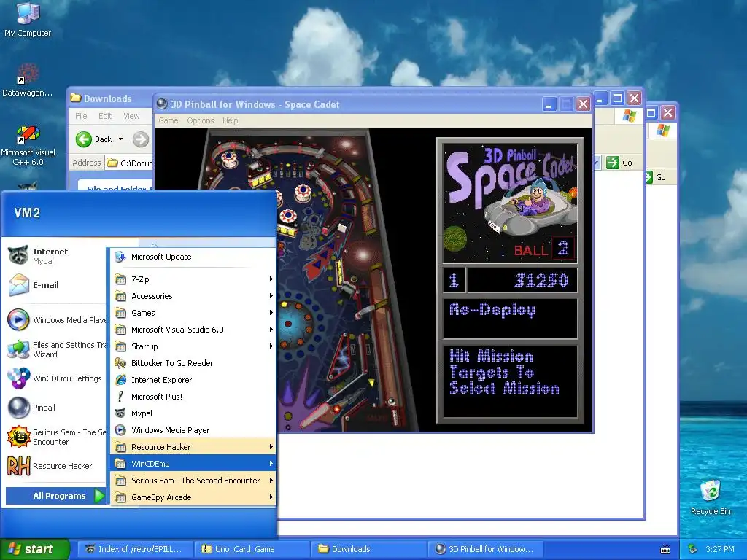Switch to Uno_Card_Game taskbar button

(x=252, y=549)
